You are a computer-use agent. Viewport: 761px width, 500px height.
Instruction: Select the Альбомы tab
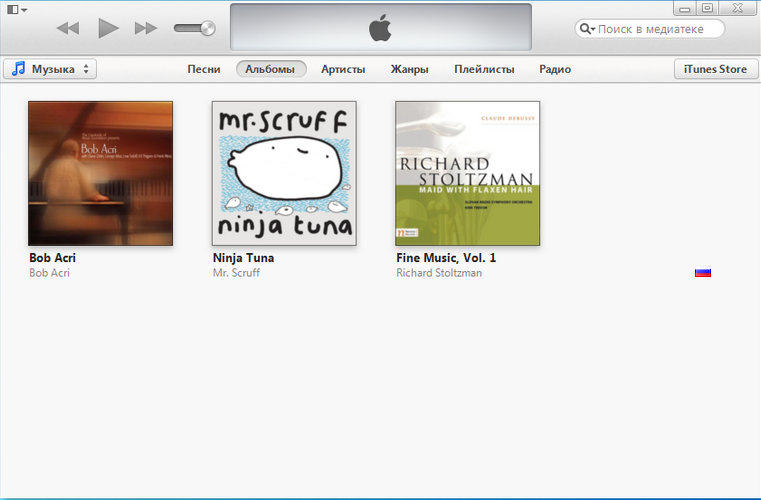click(271, 69)
